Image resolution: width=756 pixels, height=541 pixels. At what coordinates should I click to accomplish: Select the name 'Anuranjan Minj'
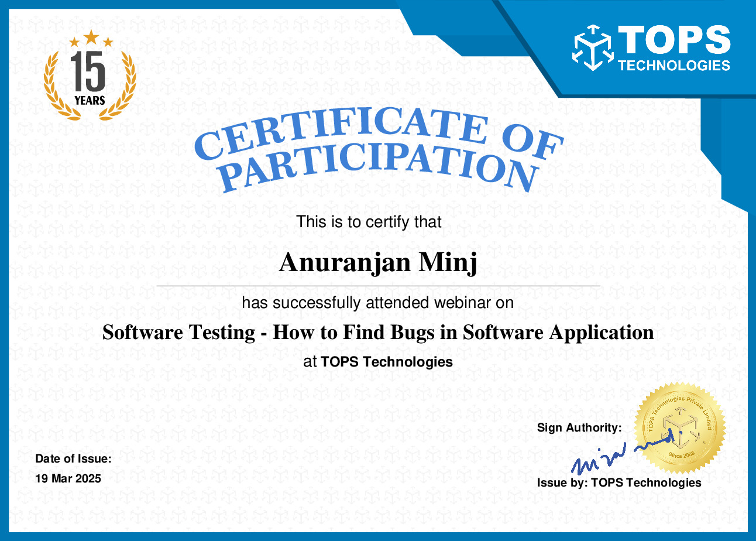click(x=378, y=262)
